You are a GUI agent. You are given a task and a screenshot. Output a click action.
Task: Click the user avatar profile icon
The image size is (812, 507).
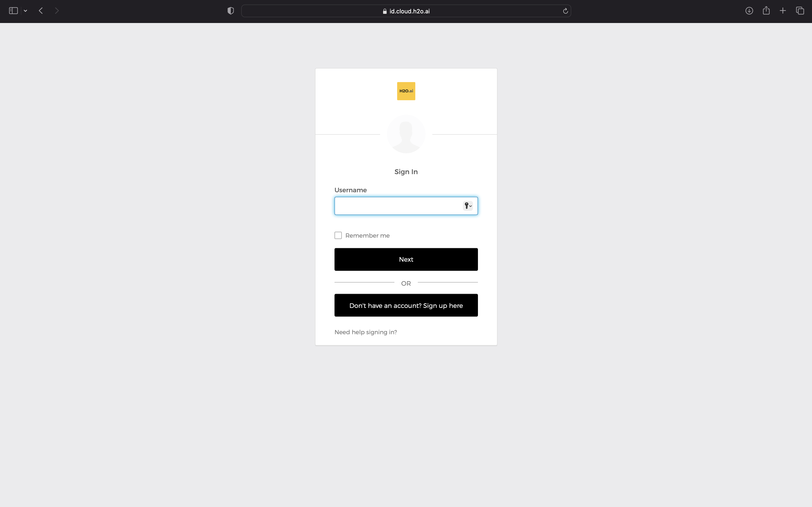click(x=406, y=134)
